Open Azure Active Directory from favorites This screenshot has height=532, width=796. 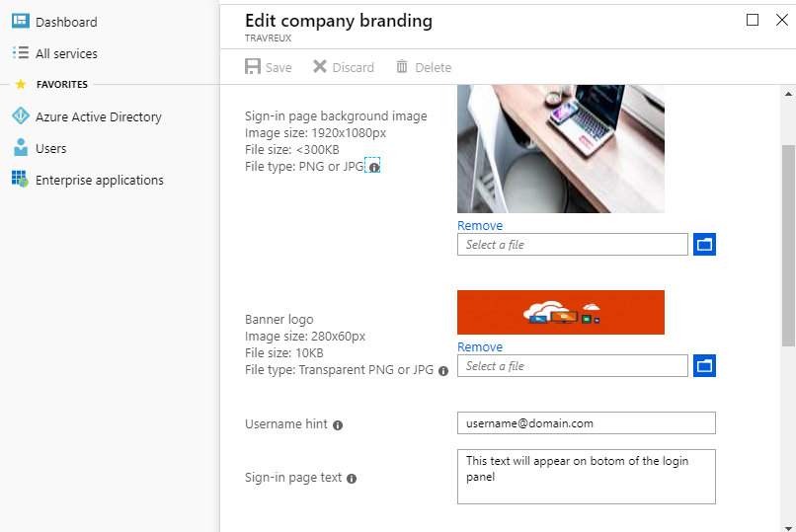pos(98,116)
